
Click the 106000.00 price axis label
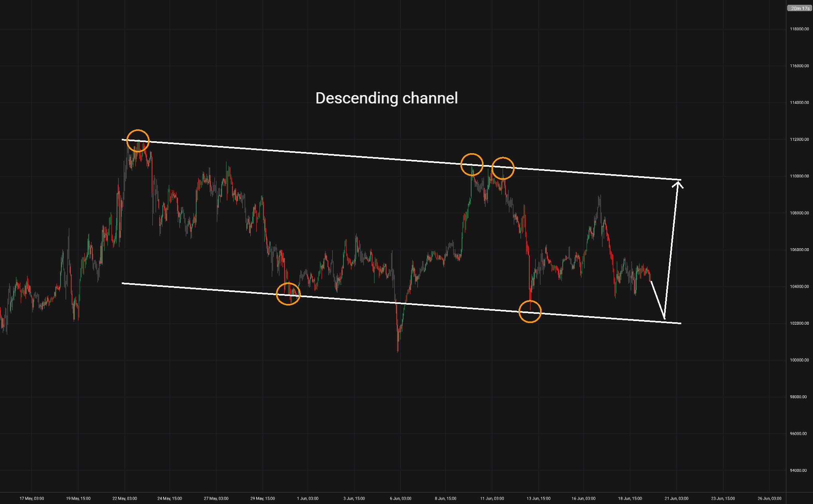coord(799,250)
